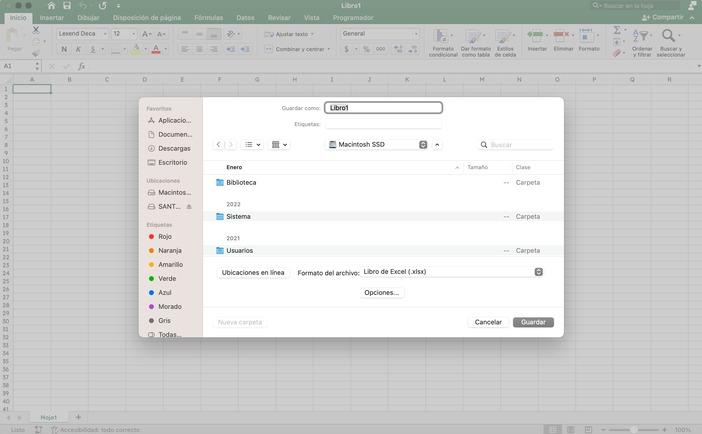Click the Redo arrow in title bar

103,6
